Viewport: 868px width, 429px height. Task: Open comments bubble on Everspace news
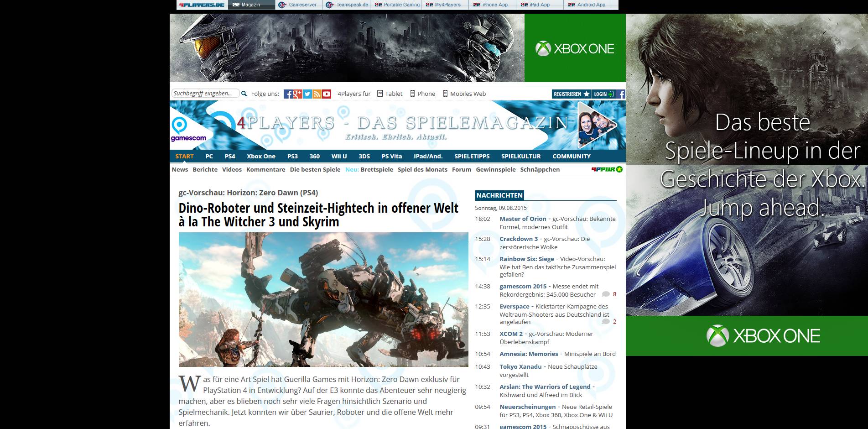606,322
